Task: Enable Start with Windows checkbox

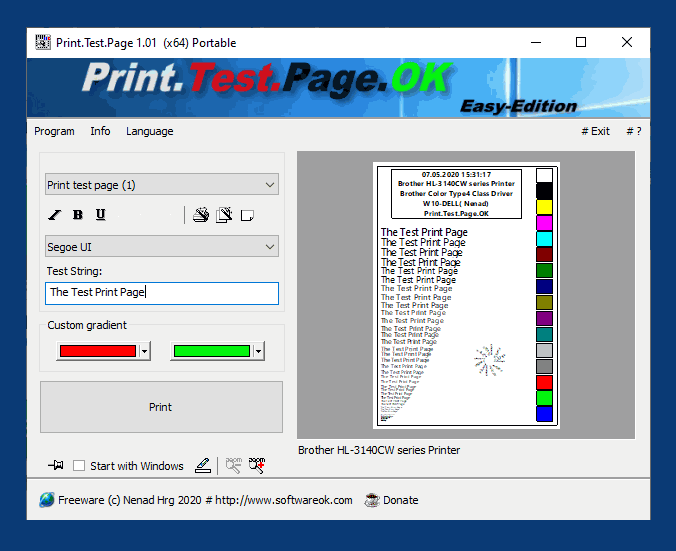Action: click(x=79, y=466)
